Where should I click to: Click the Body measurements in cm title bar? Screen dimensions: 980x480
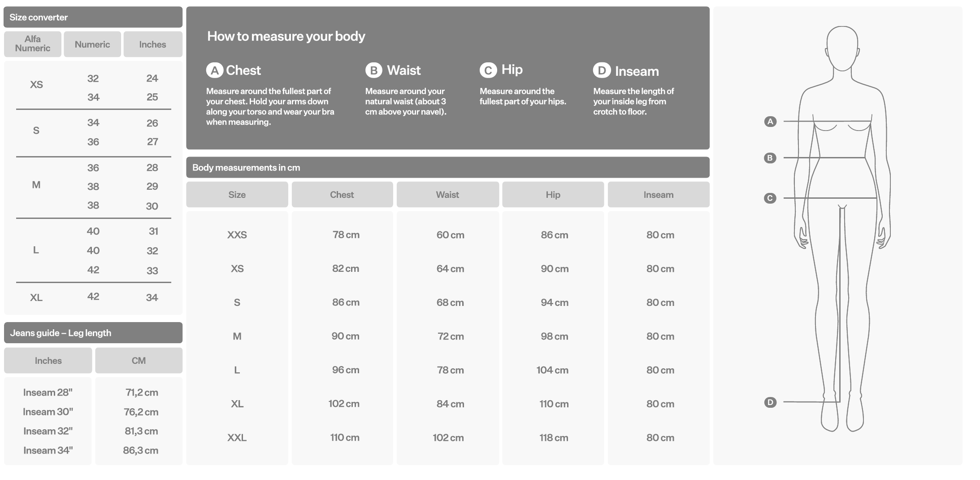tap(447, 168)
